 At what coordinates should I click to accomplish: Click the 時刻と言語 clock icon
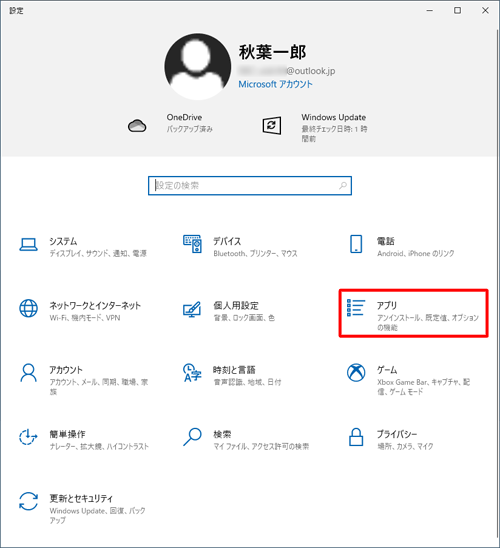pyautogui.click(x=192, y=373)
